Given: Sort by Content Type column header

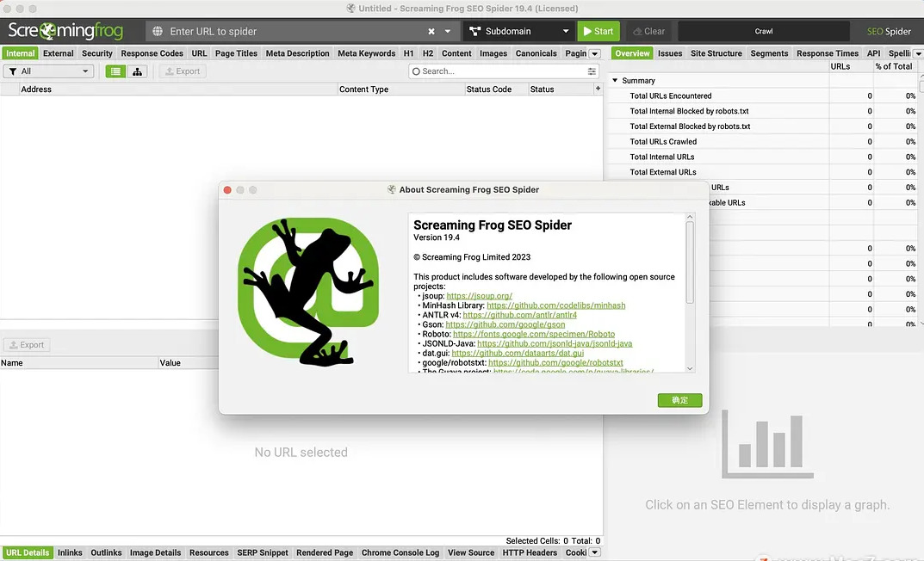Looking at the screenshot, I should click(x=400, y=89).
